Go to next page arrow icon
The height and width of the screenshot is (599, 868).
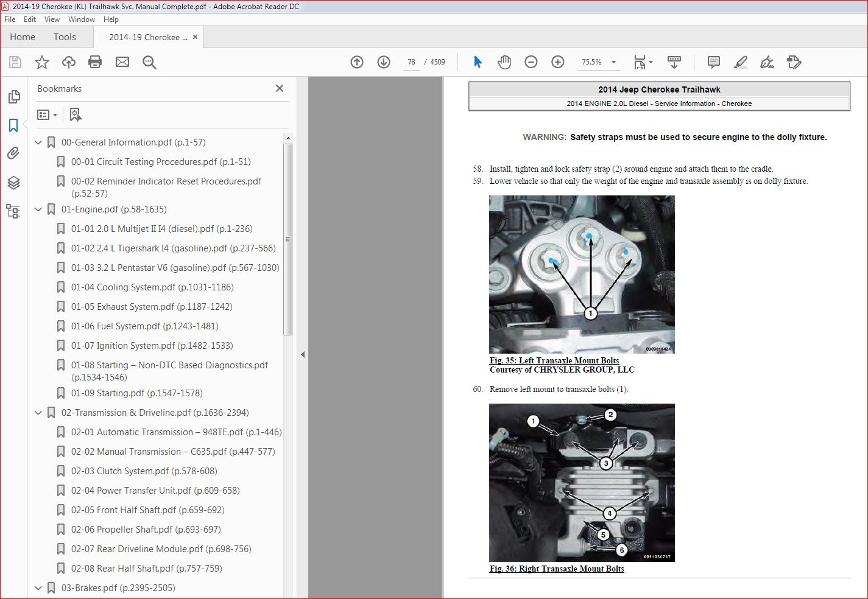click(x=384, y=62)
